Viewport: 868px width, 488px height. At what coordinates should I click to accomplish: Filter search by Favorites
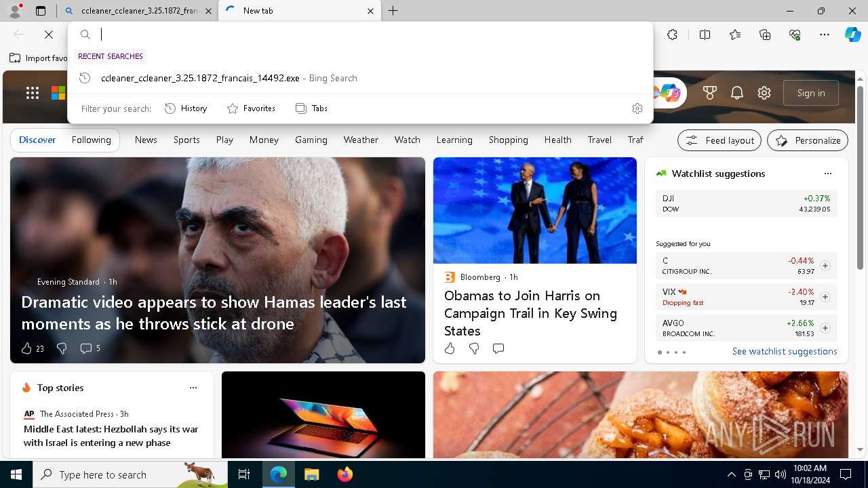tap(251, 108)
